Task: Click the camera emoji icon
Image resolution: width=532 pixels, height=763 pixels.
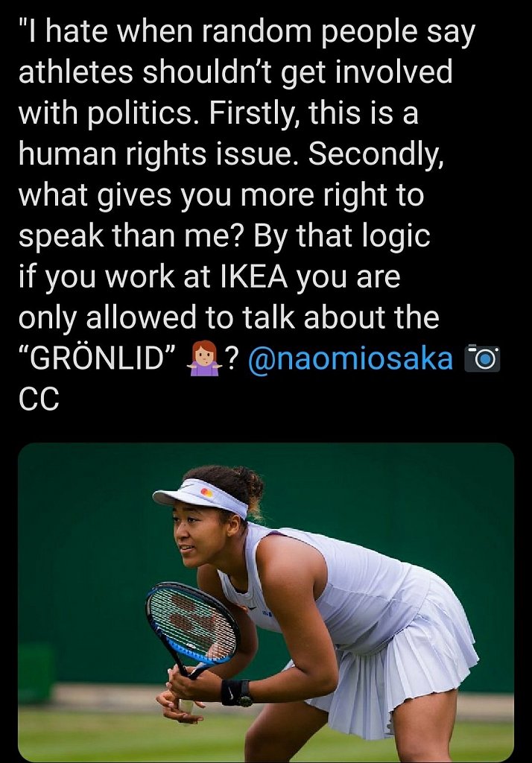Action: pyautogui.click(x=482, y=359)
